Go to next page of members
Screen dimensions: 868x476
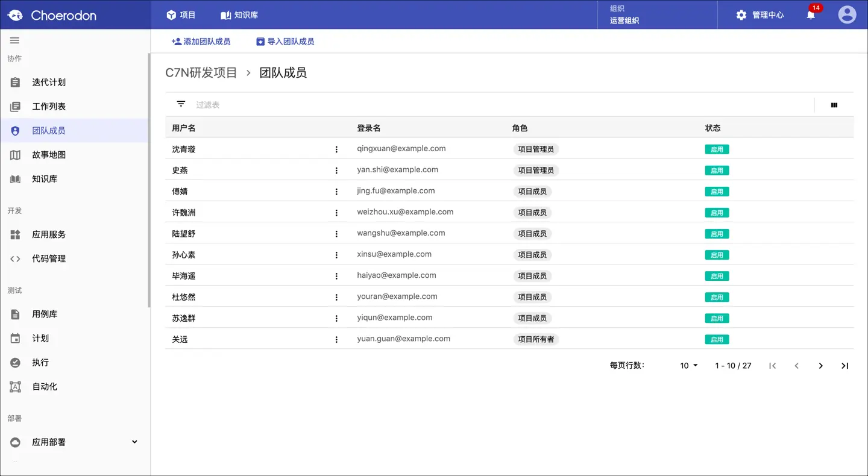820,366
